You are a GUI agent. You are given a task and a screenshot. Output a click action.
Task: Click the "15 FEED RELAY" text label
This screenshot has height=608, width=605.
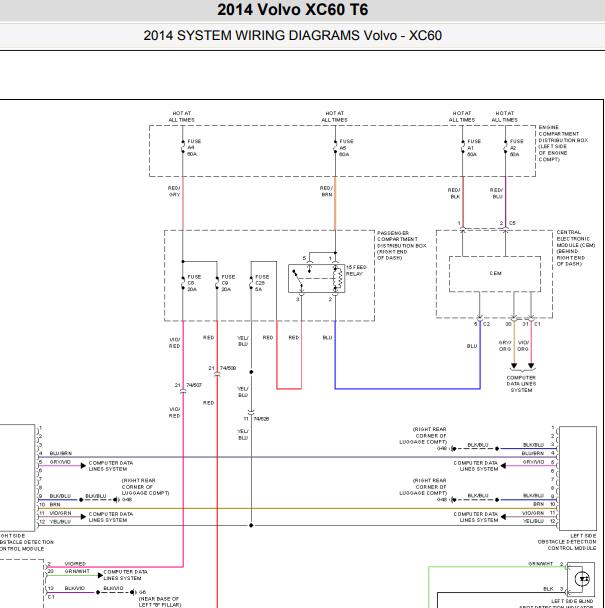click(x=356, y=271)
